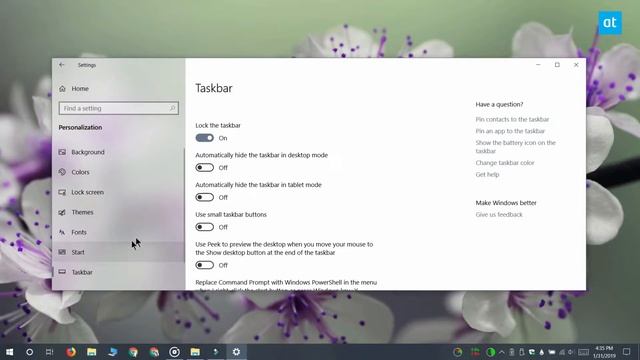The width and height of the screenshot is (640, 360).
Task: Open the taskbar clock and date
Action: [604, 352]
